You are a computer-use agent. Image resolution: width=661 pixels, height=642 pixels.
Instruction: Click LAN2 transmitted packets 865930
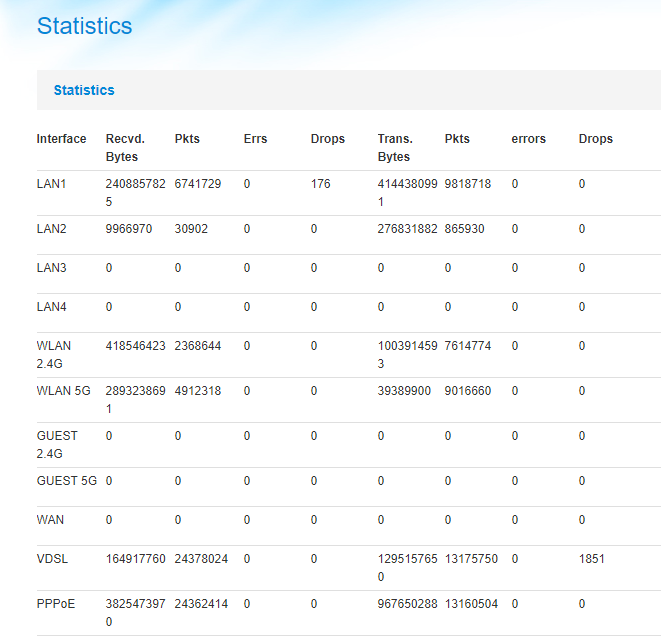coord(464,229)
